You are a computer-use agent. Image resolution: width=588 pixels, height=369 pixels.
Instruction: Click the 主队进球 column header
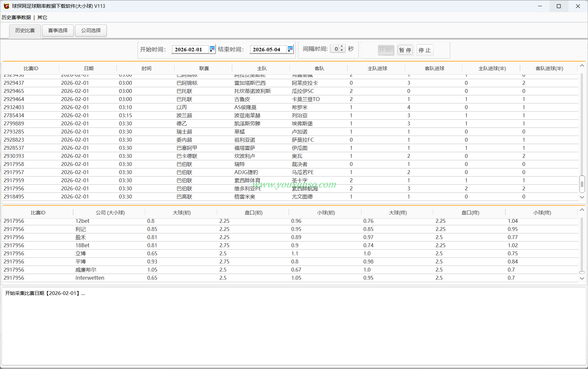tap(377, 69)
